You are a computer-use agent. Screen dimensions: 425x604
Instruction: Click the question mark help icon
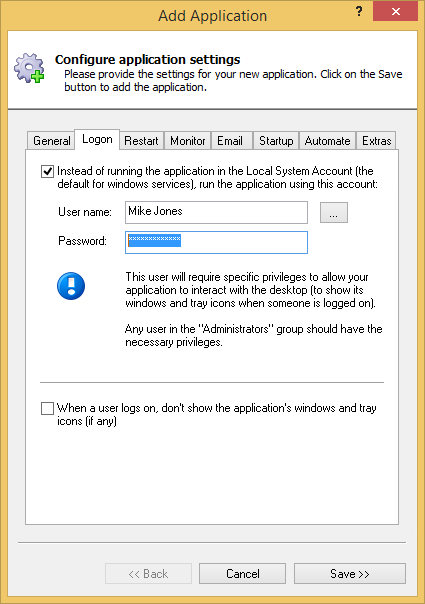click(x=359, y=11)
